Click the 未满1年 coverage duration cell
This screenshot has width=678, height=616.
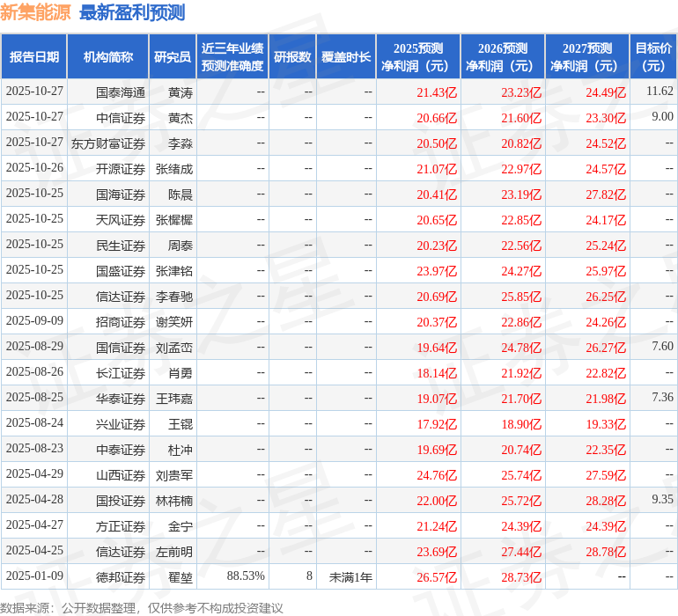coord(350,576)
